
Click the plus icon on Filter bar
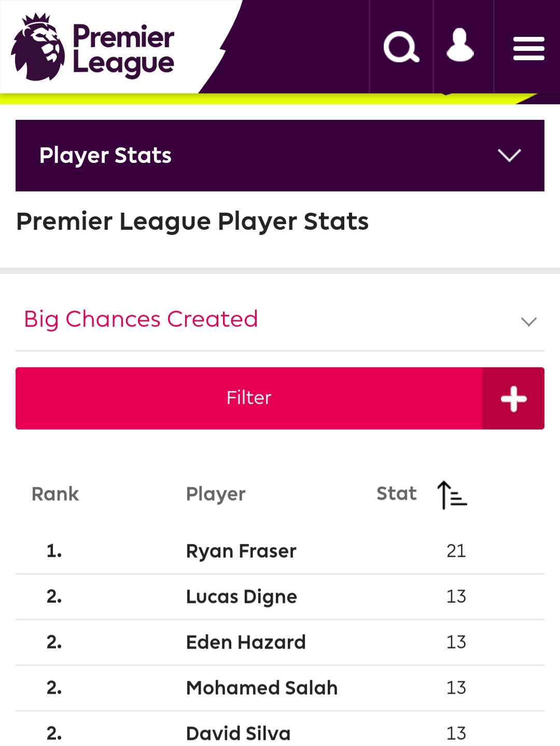(513, 398)
